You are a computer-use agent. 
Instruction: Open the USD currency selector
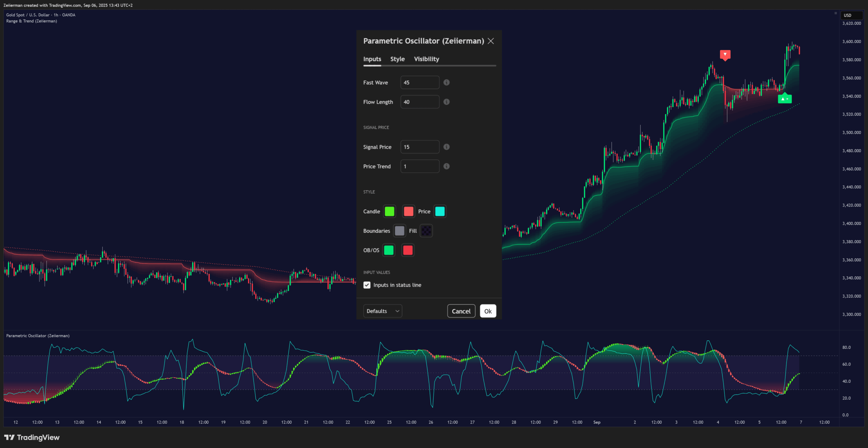pyautogui.click(x=851, y=15)
